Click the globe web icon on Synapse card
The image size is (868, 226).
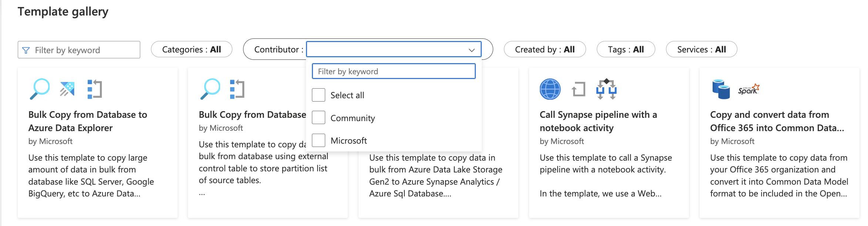click(x=550, y=89)
